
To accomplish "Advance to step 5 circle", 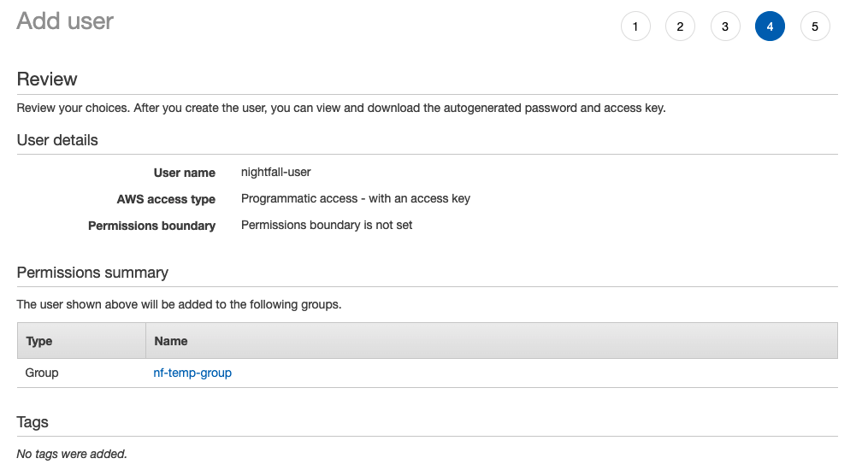I will [x=815, y=26].
